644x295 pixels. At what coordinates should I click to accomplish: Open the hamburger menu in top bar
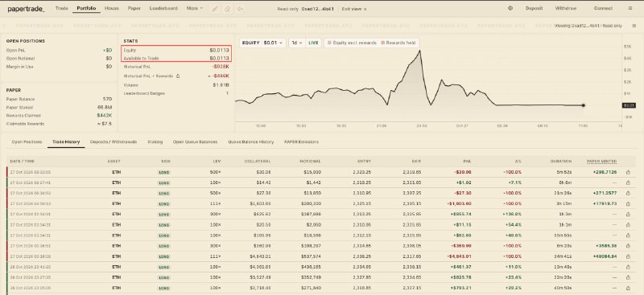pyautogui.click(x=630, y=8)
